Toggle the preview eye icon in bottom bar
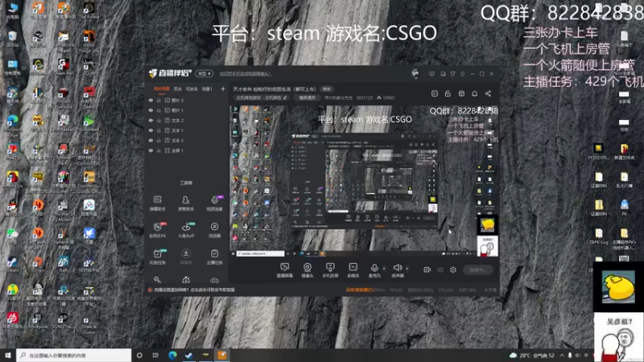The height and width of the screenshot is (362, 644). [440, 269]
